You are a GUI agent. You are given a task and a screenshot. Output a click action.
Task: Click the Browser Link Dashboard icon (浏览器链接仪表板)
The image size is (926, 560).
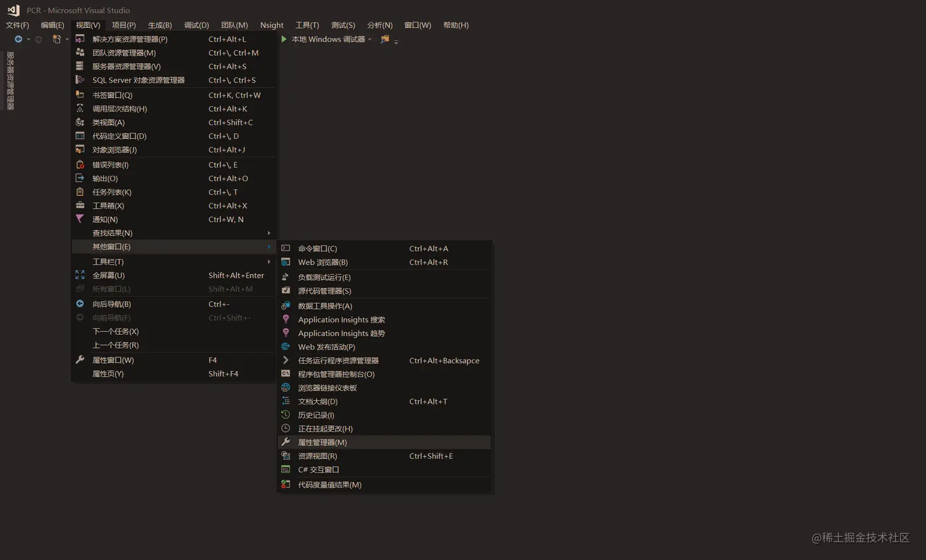tap(285, 387)
